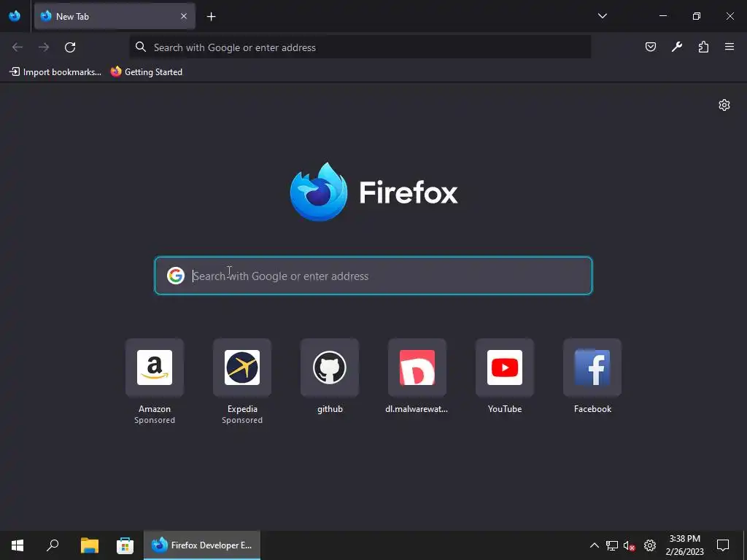Open the List all tabs dropdown
The height and width of the screenshot is (560, 747).
pos(602,16)
